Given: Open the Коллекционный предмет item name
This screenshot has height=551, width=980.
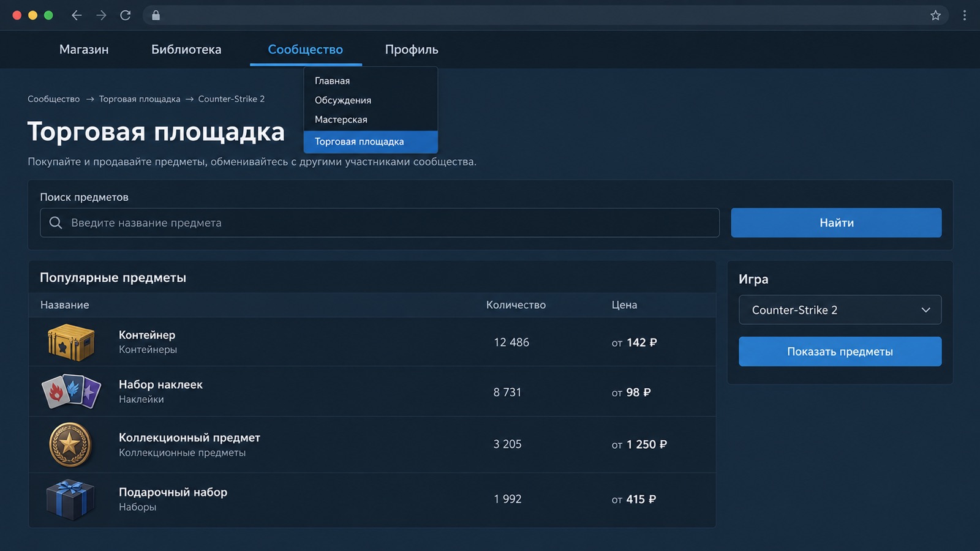Looking at the screenshot, I should point(189,438).
